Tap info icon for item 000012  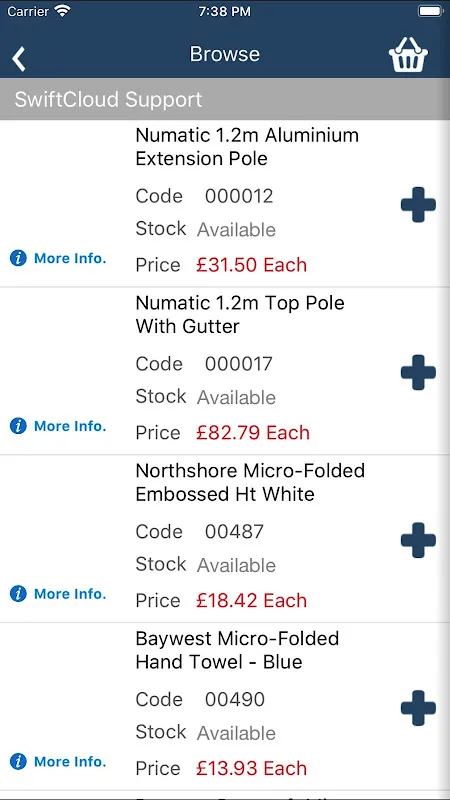point(18,258)
